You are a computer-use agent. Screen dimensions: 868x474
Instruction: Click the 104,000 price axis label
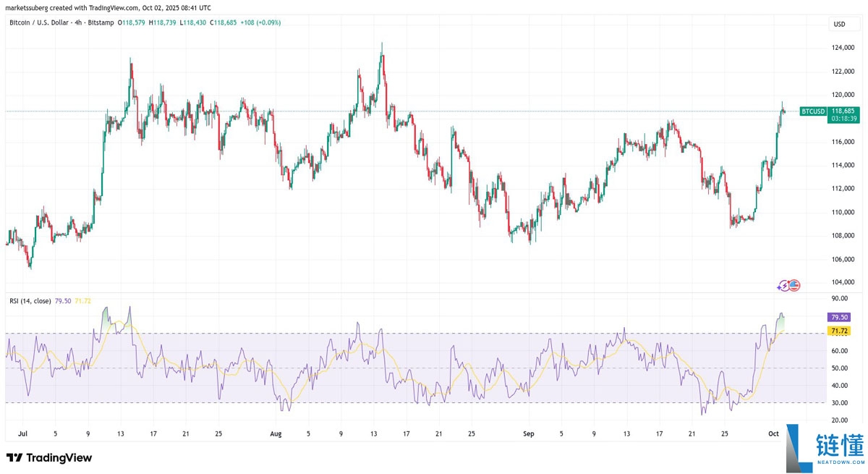point(843,282)
